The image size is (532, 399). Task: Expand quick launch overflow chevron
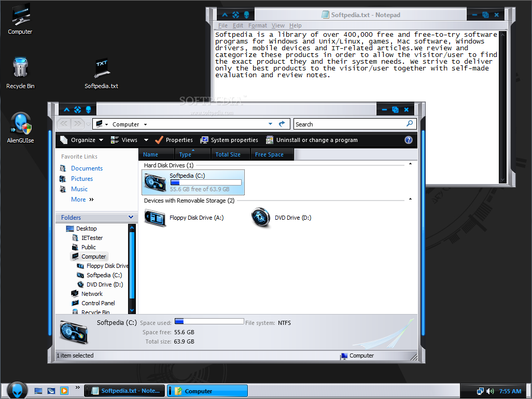[x=78, y=388]
